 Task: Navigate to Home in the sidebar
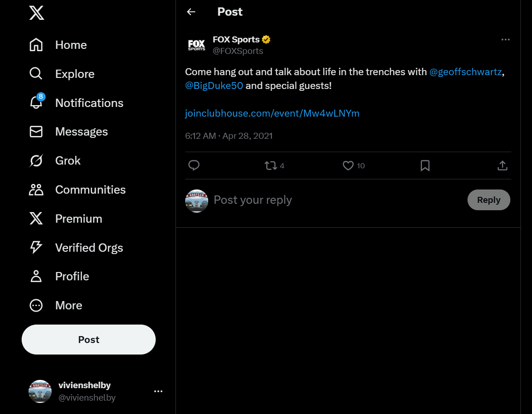[36, 45]
